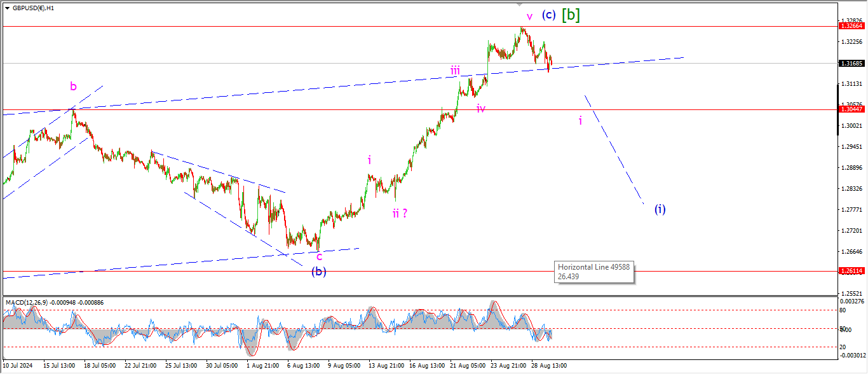
Task: Click the black 1.31685 current price tag
Action: coord(850,64)
